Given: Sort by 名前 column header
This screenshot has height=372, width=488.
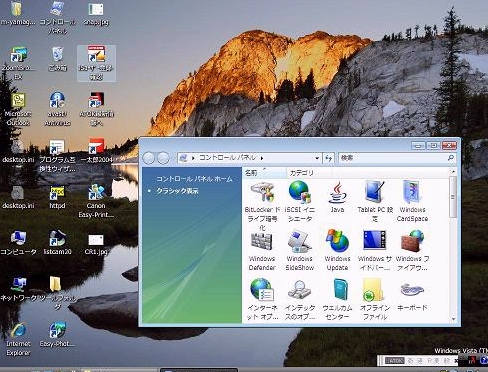Looking at the screenshot, I should pos(264,173).
